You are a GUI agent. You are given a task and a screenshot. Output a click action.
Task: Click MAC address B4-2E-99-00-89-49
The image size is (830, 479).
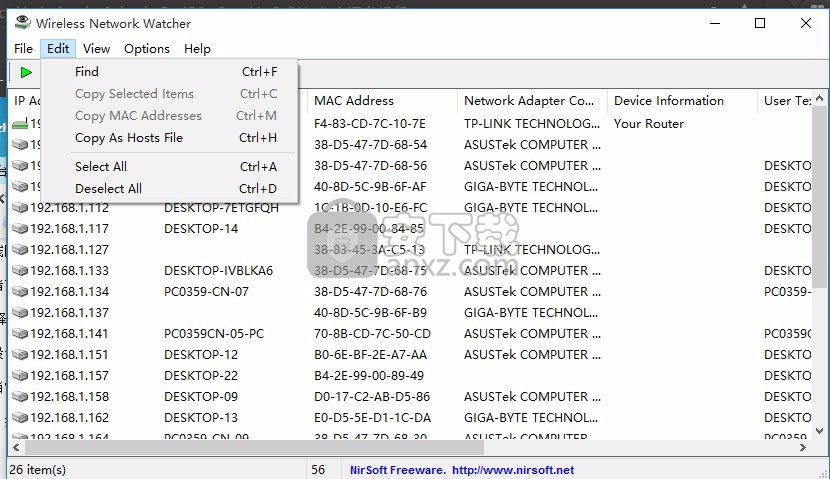coord(369,375)
